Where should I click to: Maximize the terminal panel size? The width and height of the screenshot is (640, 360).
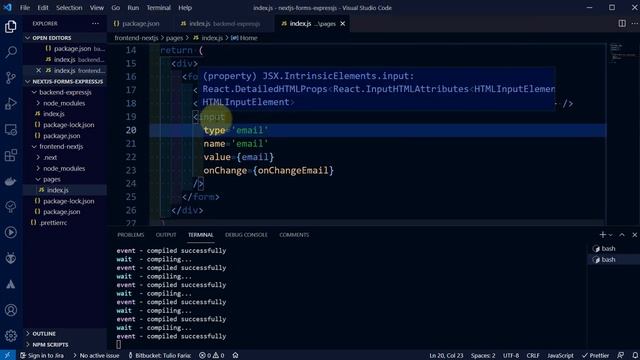[x=622, y=235]
